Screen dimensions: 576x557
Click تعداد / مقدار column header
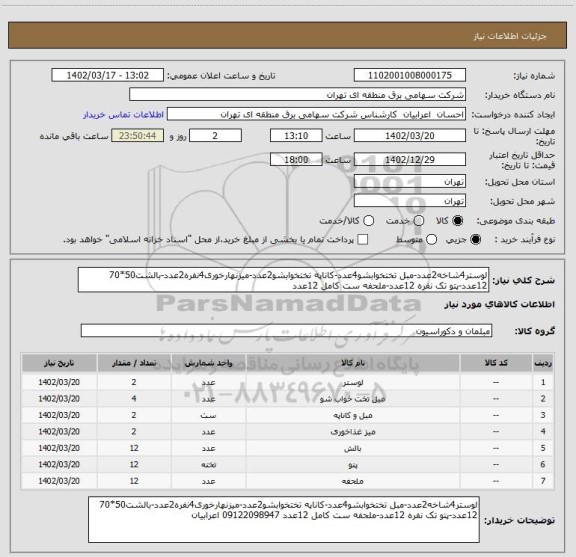coord(134,363)
